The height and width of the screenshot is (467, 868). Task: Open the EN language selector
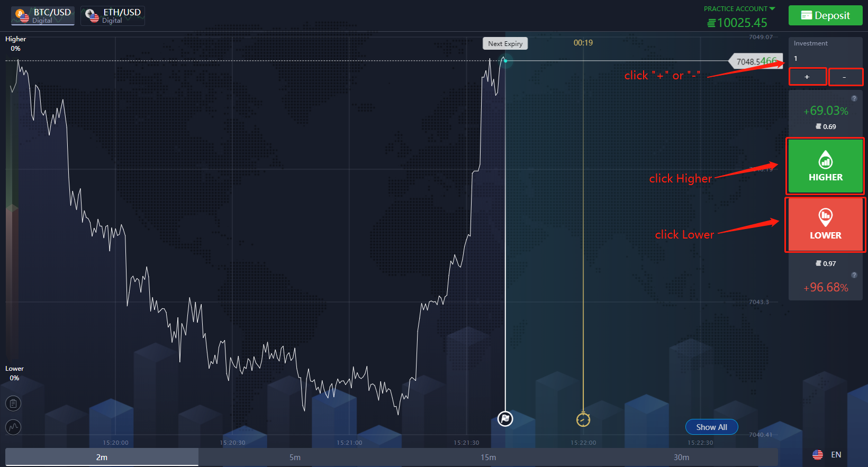tap(836, 455)
